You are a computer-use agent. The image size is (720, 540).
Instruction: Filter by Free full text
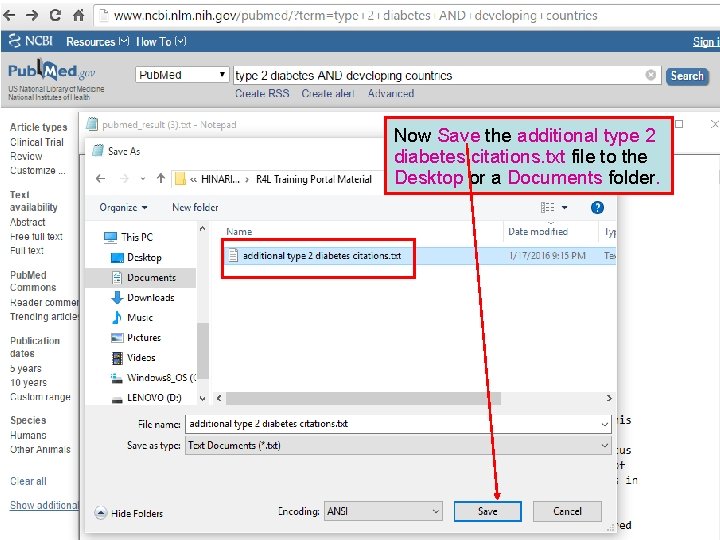pyautogui.click(x=36, y=236)
